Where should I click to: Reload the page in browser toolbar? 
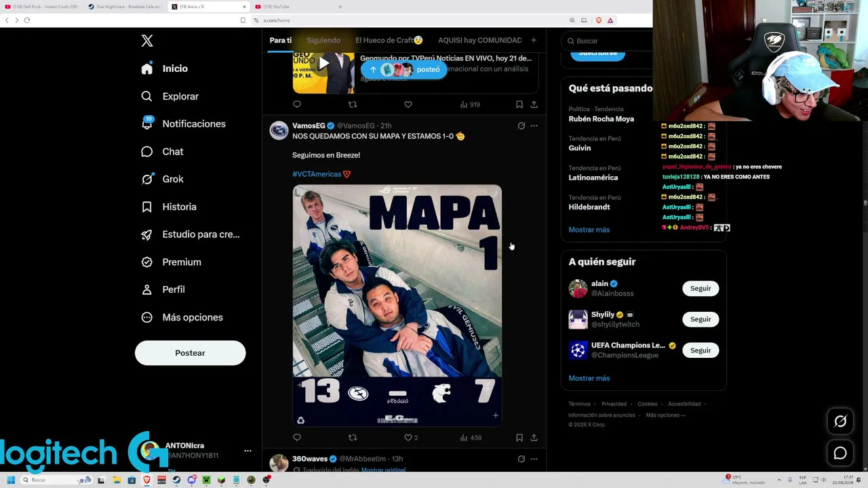pyautogui.click(x=27, y=20)
